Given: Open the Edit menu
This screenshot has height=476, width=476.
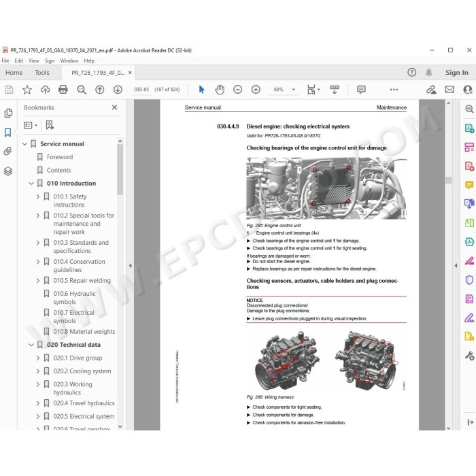Looking at the screenshot, I should (19, 61).
